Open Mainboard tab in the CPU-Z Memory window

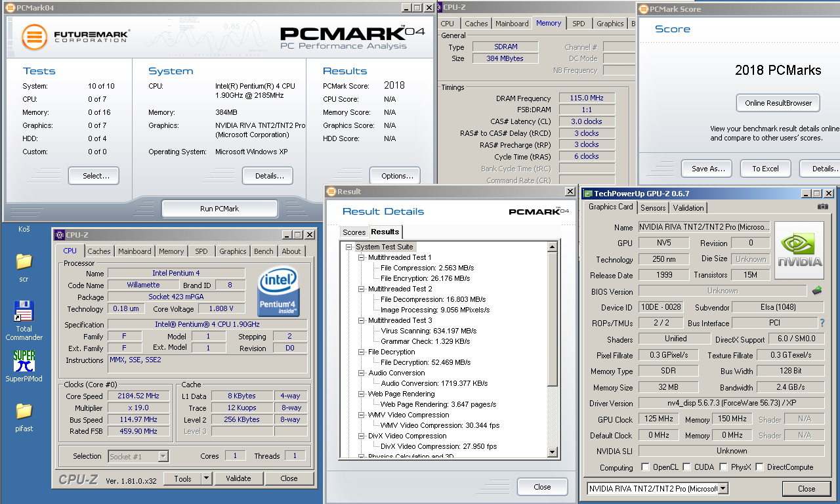tap(512, 24)
